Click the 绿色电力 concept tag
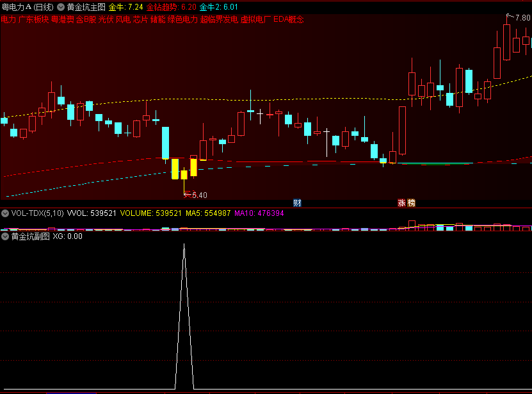The width and height of the screenshot is (532, 394). [182, 20]
